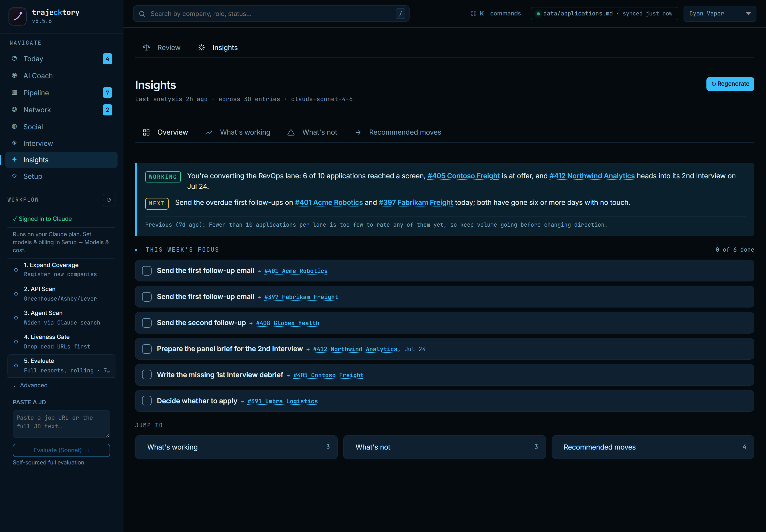Click the Insights sparkle icon in sidebar
The width and height of the screenshot is (766, 532).
click(x=14, y=159)
